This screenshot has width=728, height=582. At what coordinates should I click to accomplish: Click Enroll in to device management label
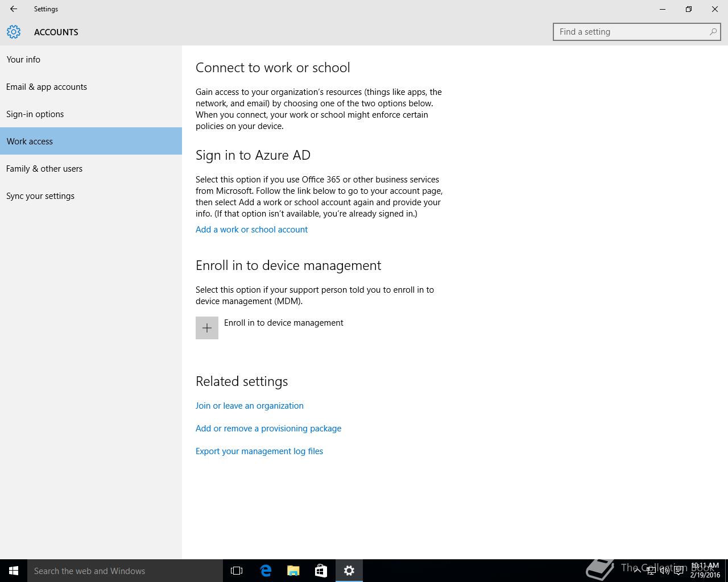point(283,323)
